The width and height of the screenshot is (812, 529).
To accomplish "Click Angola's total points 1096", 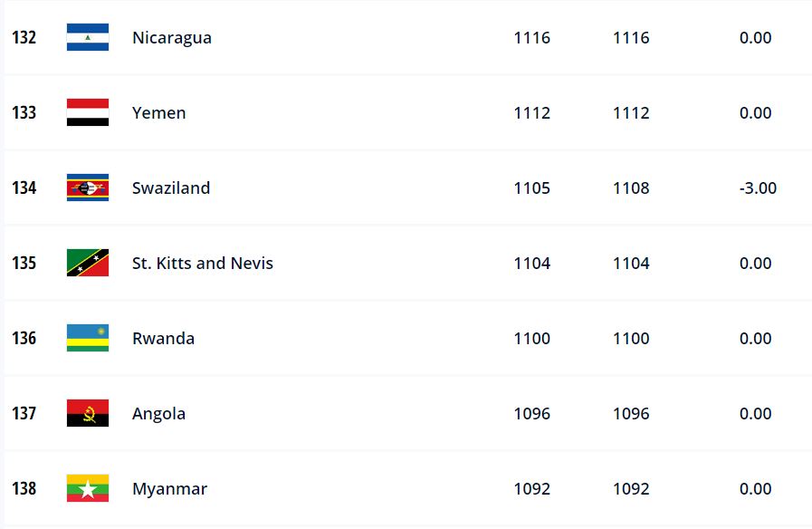I will (531, 414).
